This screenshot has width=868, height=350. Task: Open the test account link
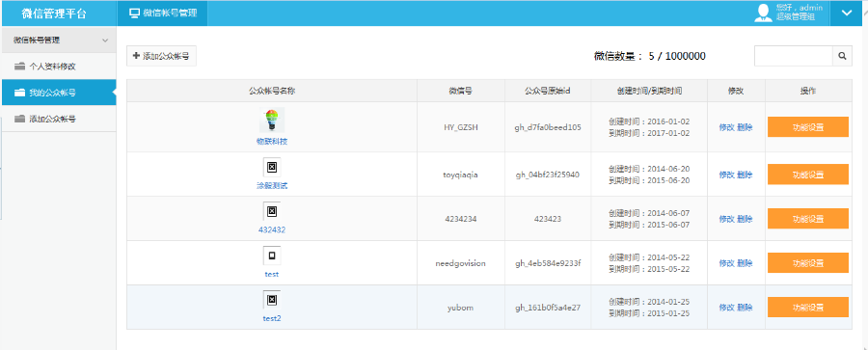point(272,274)
